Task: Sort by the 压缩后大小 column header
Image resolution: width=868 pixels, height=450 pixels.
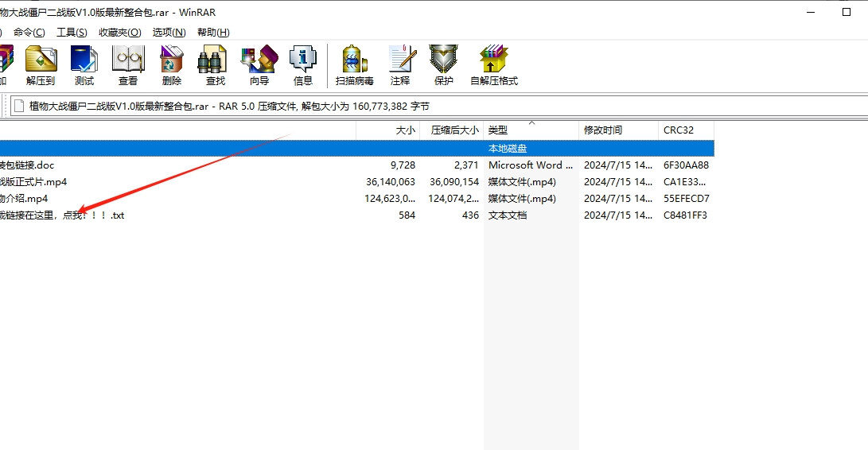Action: [452, 130]
